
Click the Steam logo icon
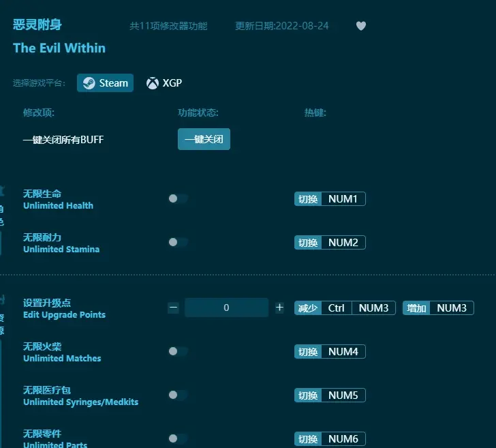(x=89, y=83)
